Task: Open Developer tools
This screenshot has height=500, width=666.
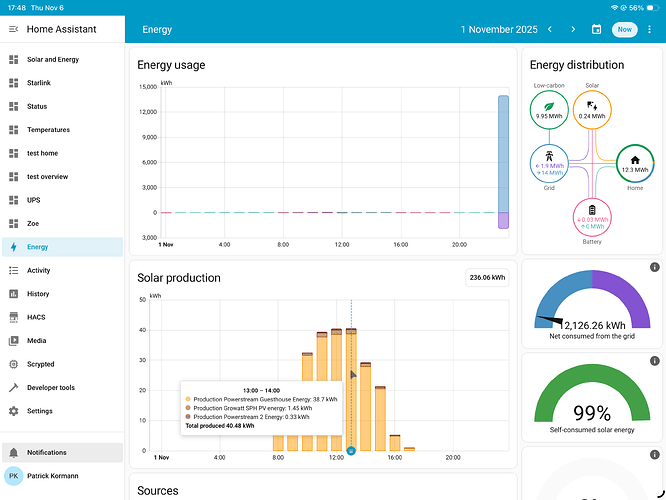Action: 50,387
